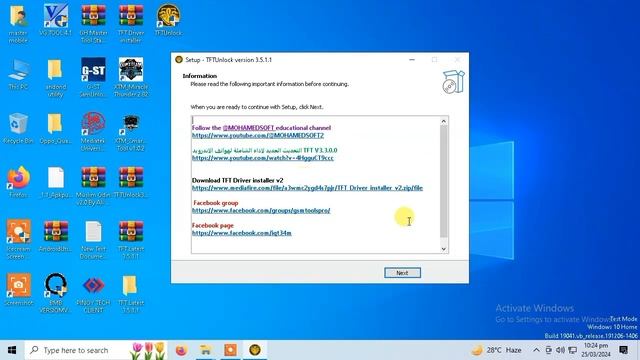
Task: Open the notification center
Action: (623, 350)
